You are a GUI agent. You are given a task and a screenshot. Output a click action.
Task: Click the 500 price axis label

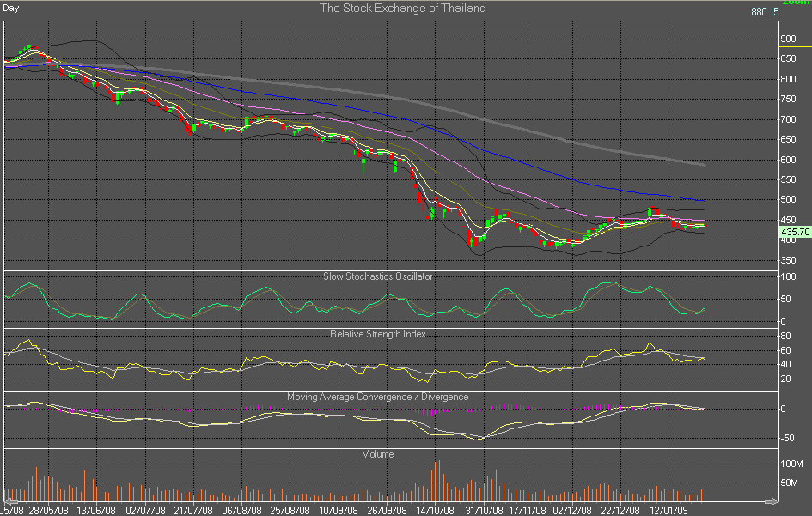click(x=788, y=200)
